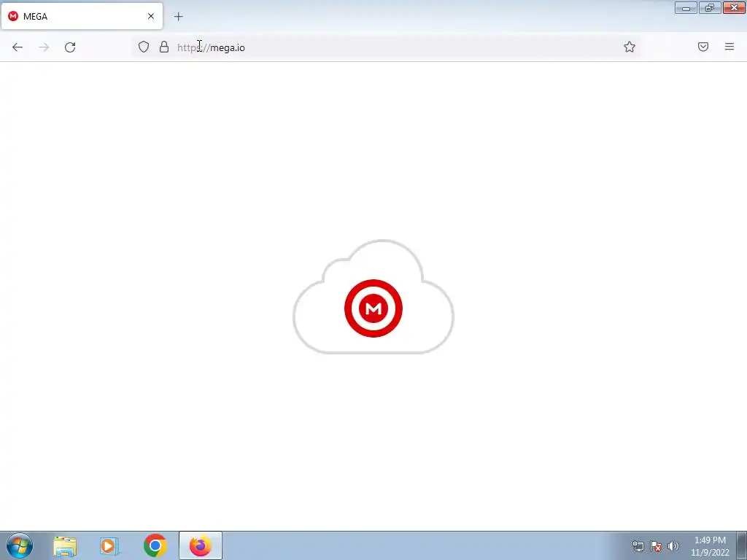The height and width of the screenshot is (560, 747).
Task: Click the Show desktop strip
Action: (742, 545)
